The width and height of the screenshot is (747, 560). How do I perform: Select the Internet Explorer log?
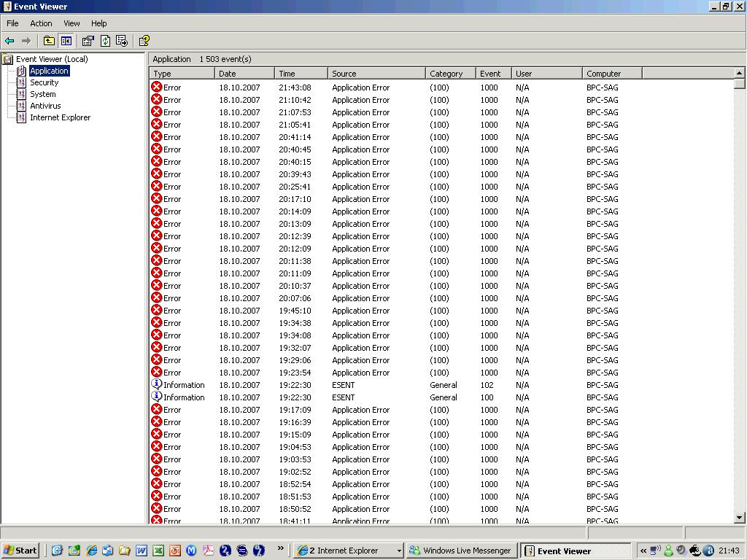click(x=60, y=117)
